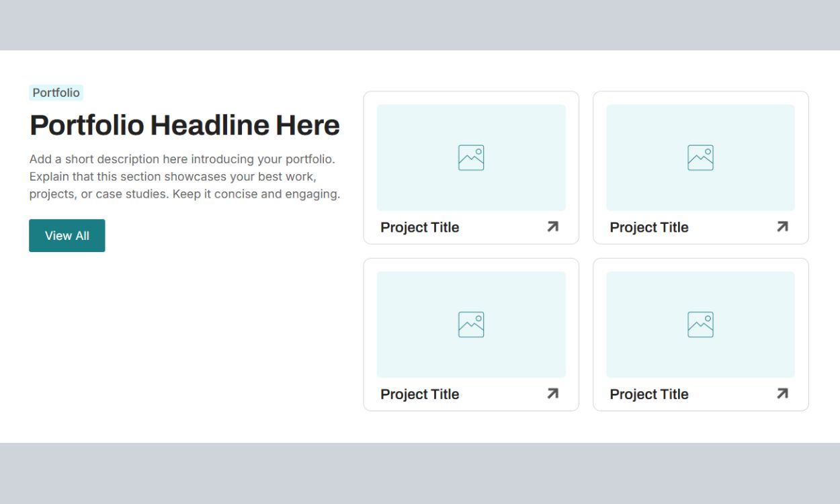This screenshot has height=504, width=840.
Task: Select the picture icon in the bottom-right card
Action: coord(700,325)
